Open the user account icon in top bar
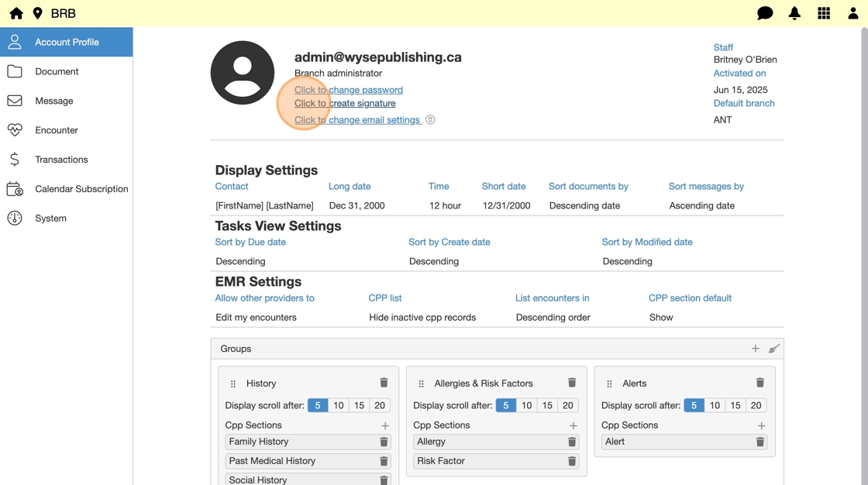 pyautogui.click(x=852, y=13)
